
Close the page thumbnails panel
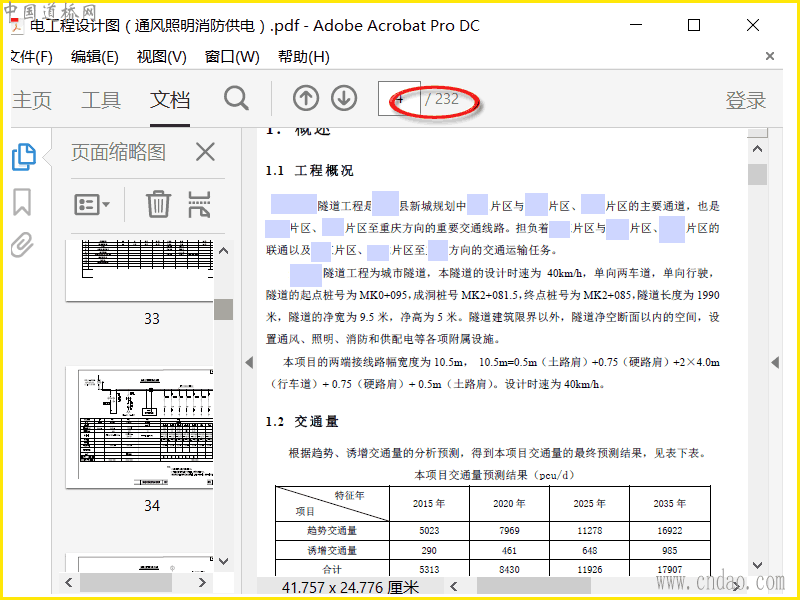(x=205, y=152)
